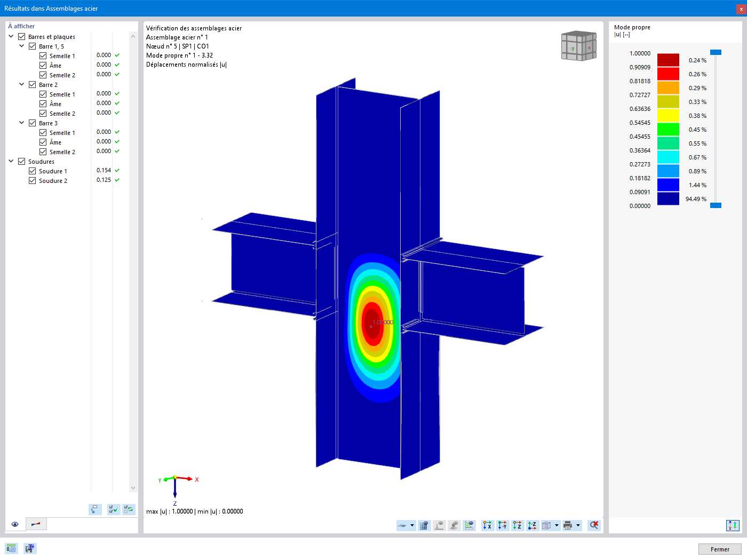The width and height of the screenshot is (747, 560).
Task: Click the green check beside Barre 2 Âme
Action: 117,103
